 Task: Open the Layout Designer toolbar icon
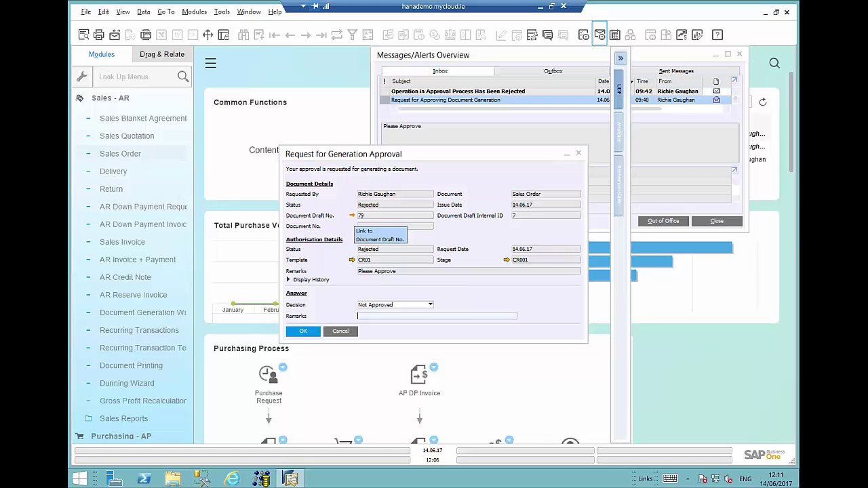tap(223, 35)
